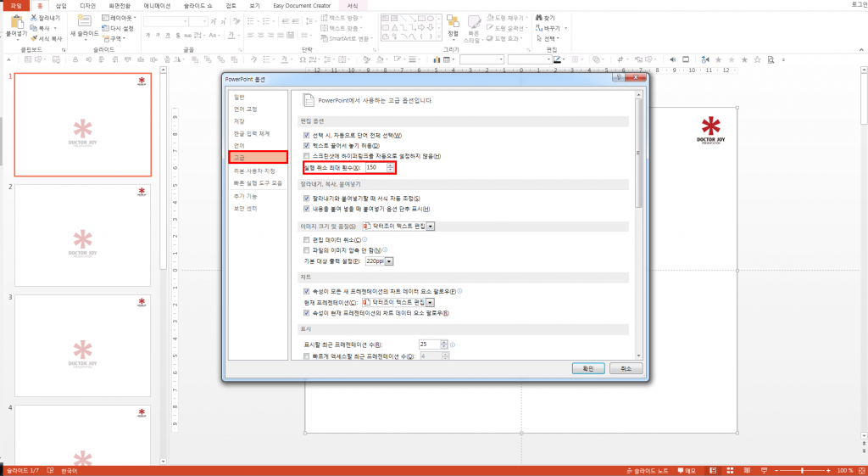This screenshot has width=868, height=476.
Task: Click the options dialog vertical scrollbar
Action: [638, 225]
